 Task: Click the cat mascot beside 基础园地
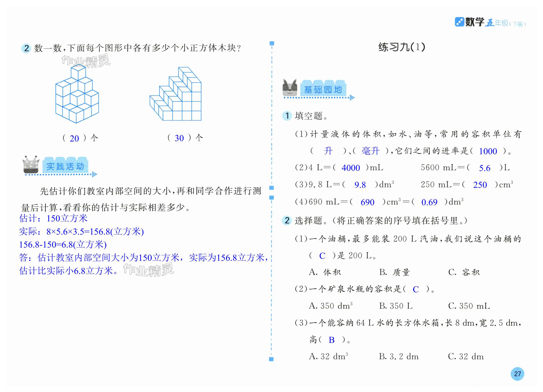(x=290, y=87)
